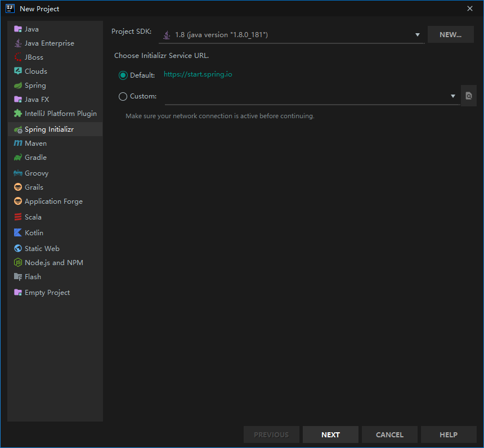Screen dimensions: 484x448
Task: Click the JBoss red dotted icon
Action: [18, 57]
